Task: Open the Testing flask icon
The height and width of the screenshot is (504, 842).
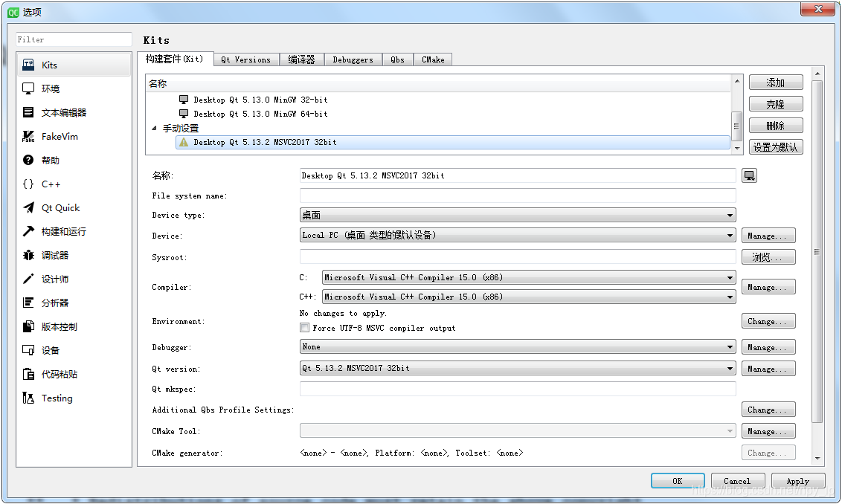Action: click(28, 398)
